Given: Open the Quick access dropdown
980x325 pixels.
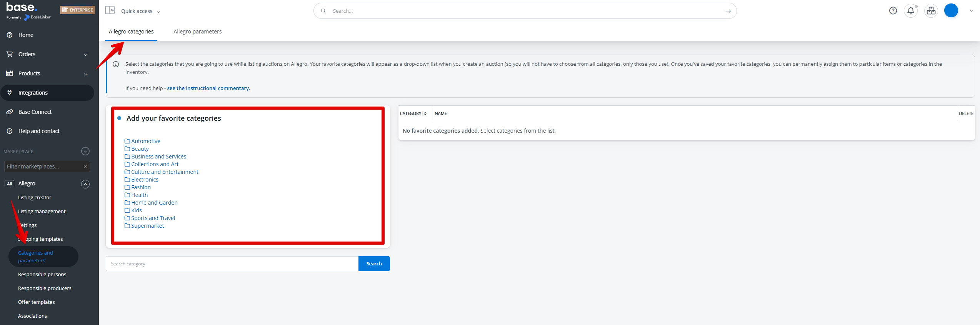Looking at the screenshot, I should [x=140, y=11].
